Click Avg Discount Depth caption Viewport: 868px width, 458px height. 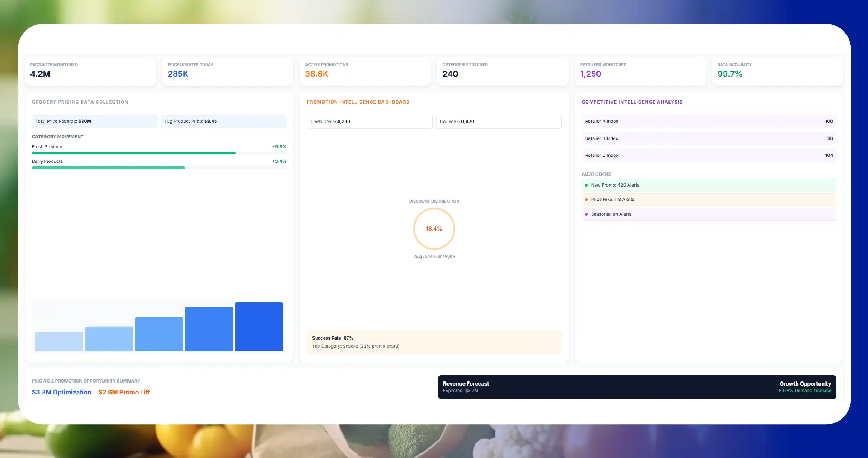click(434, 257)
